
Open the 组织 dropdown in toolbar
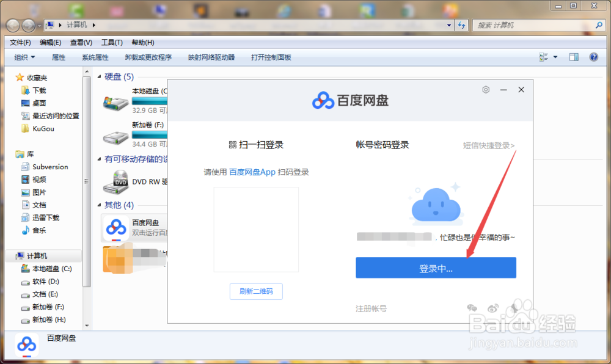click(24, 57)
